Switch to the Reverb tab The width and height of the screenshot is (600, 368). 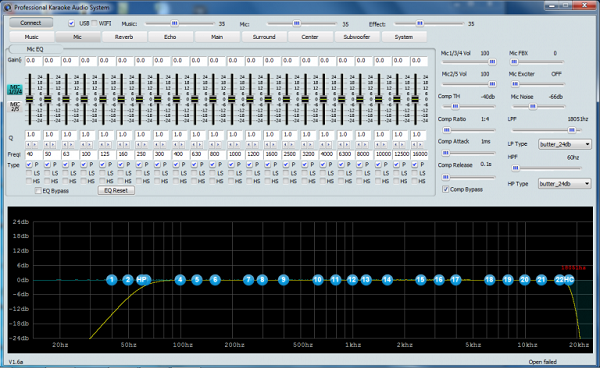click(x=124, y=37)
